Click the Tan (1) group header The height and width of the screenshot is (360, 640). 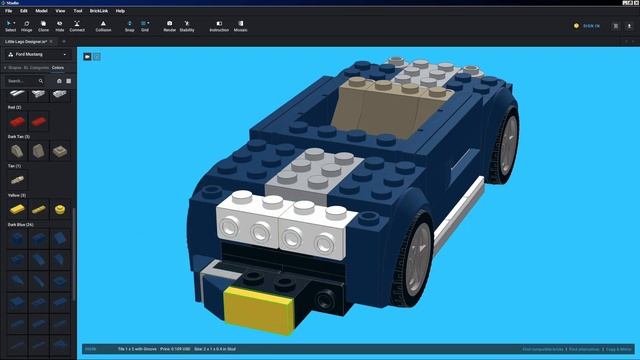tap(14, 166)
